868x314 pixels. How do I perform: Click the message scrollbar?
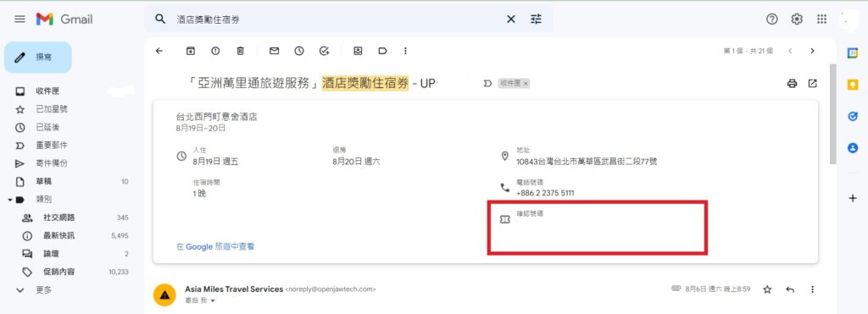(832, 114)
